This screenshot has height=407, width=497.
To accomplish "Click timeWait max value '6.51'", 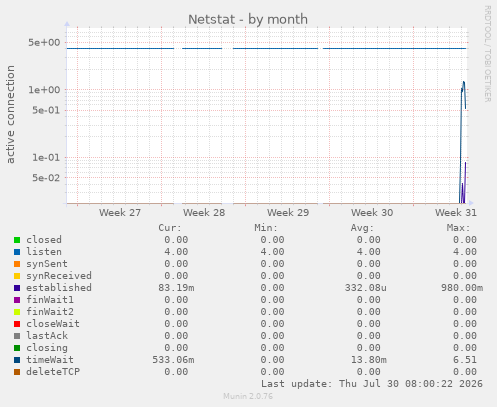I will tap(465, 360).
